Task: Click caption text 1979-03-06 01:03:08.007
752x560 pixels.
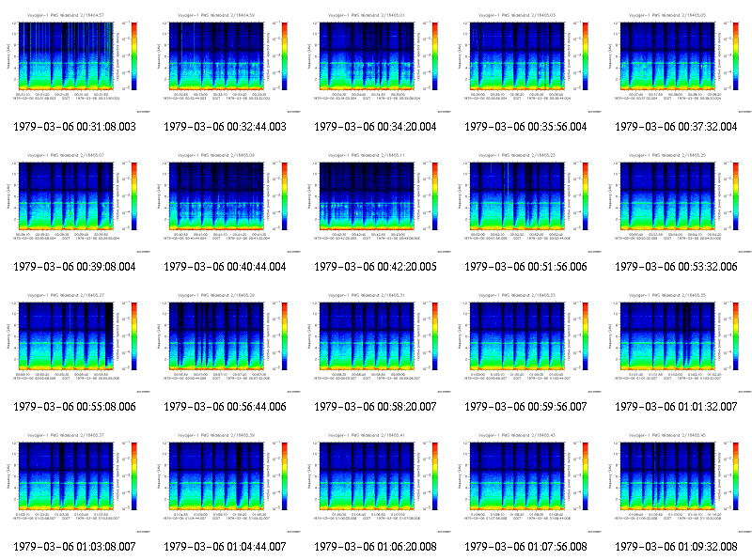Action: point(75,547)
